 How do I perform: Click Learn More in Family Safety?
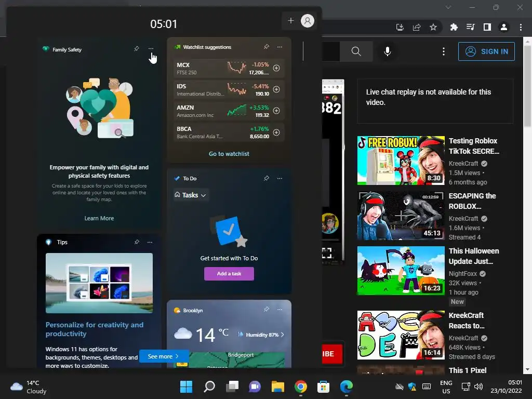click(x=99, y=218)
